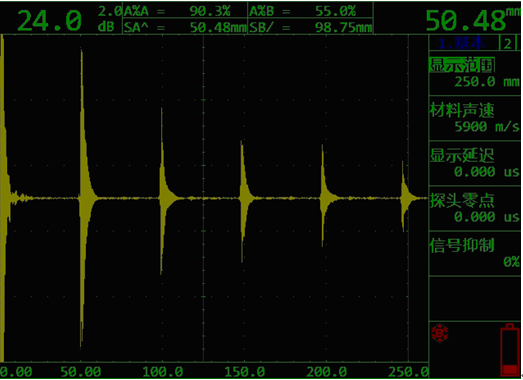Select the 材料声速 material velocity item
523x380 pixels.
click(474, 118)
